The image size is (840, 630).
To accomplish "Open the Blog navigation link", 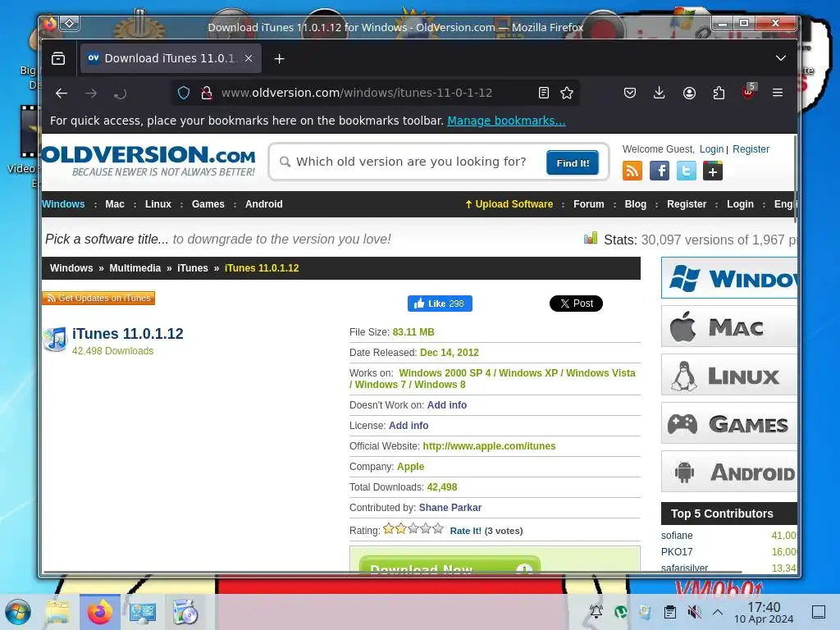I will tap(636, 204).
